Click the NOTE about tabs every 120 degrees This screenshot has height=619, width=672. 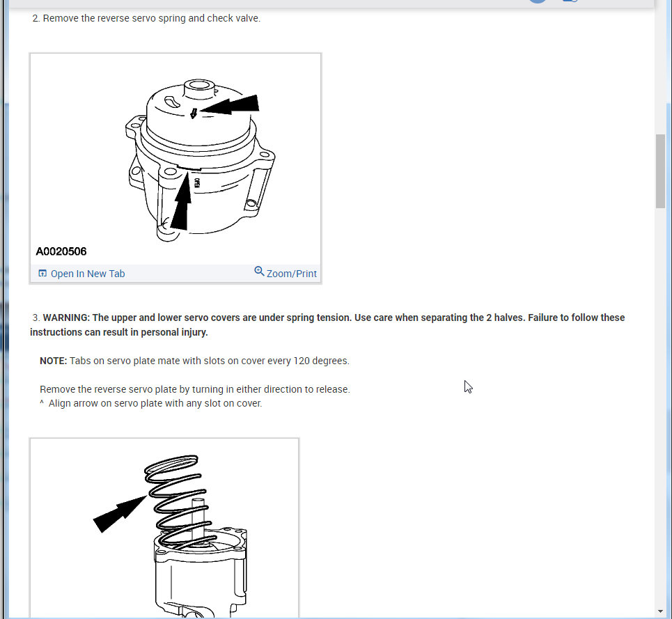tap(194, 361)
